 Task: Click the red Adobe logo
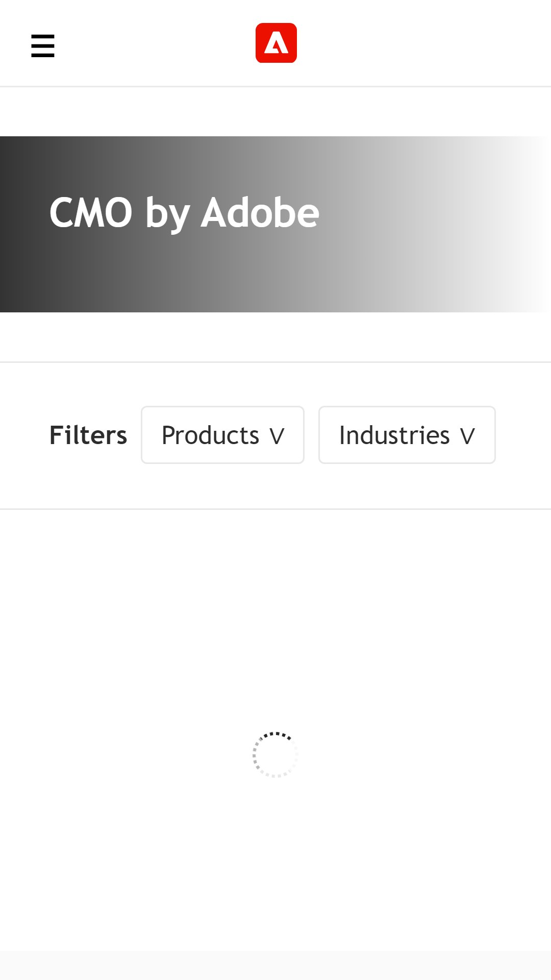(276, 43)
